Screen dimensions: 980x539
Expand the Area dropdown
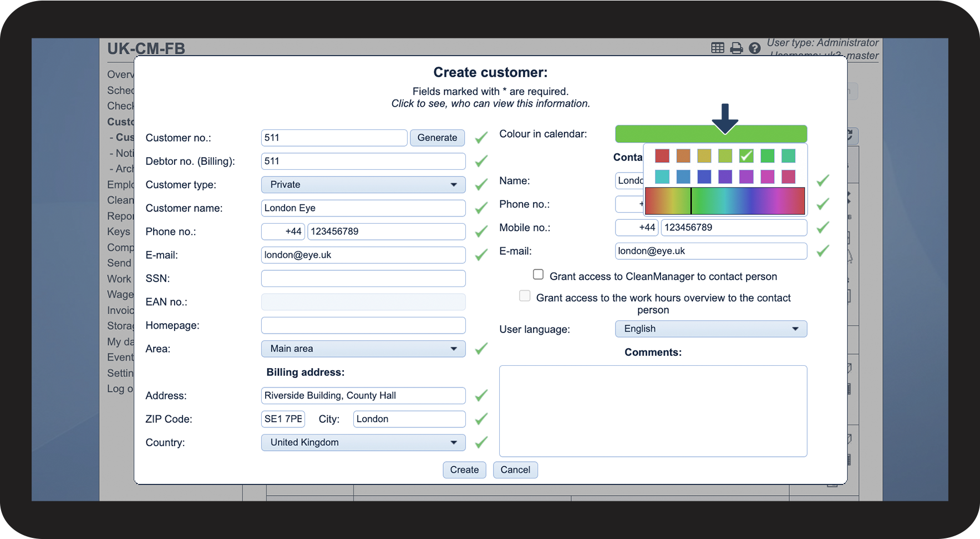click(x=363, y=349)
